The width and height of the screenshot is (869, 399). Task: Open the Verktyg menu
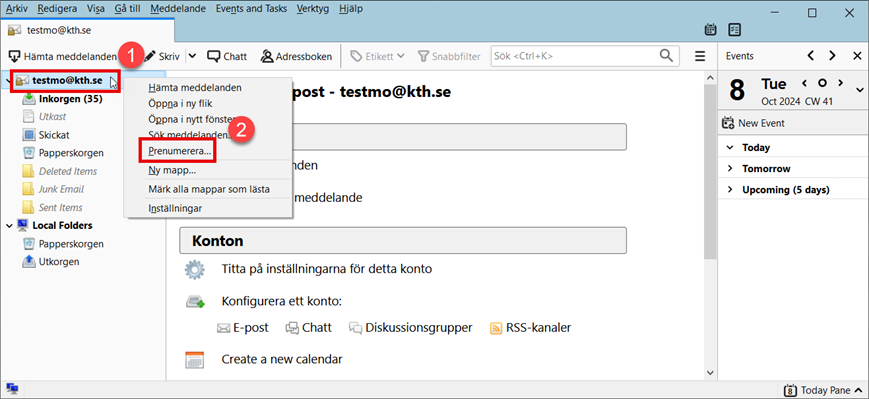click(x=312, y=9)
